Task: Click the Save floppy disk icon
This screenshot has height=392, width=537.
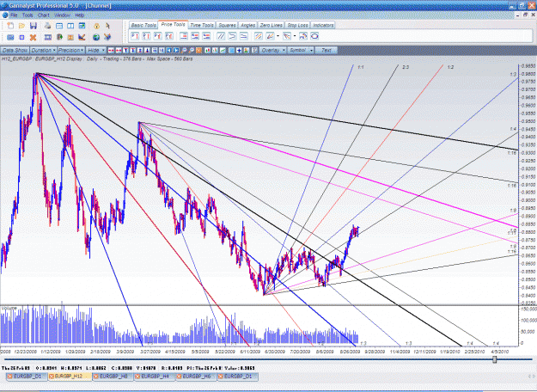Action: [x=34, y=26]
